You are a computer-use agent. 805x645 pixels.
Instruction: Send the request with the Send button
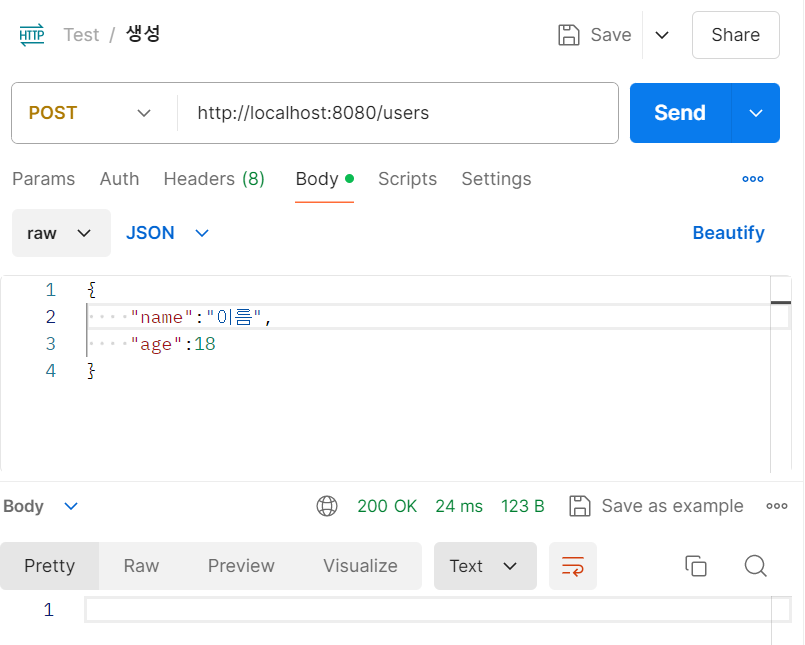(680, 113)
